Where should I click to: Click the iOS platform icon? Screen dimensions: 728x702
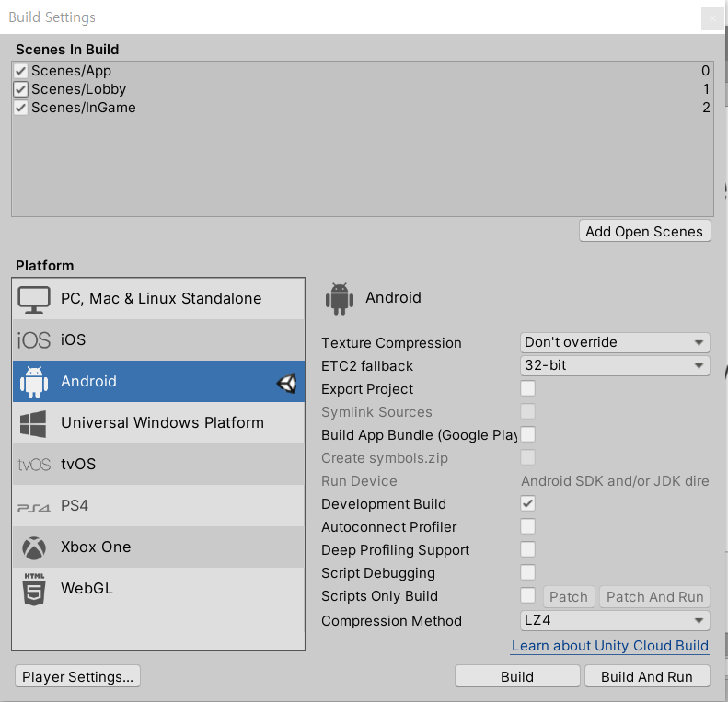tap(34, 340)
